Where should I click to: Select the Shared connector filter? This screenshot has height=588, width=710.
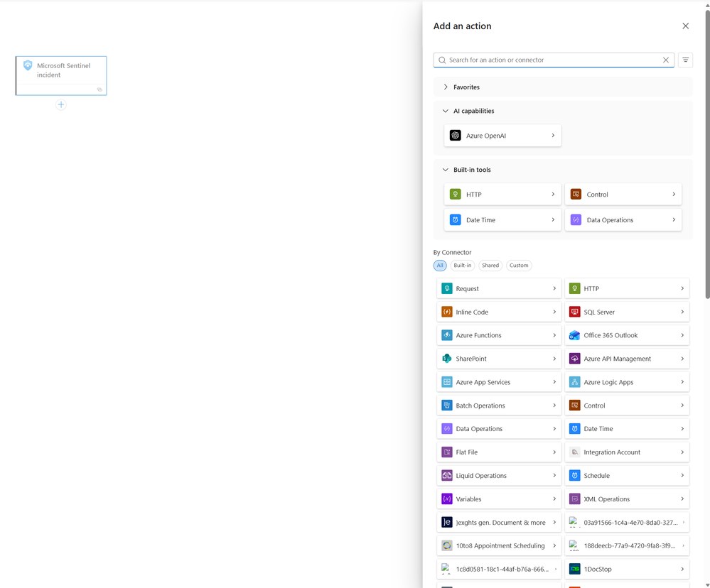(490, 266)
